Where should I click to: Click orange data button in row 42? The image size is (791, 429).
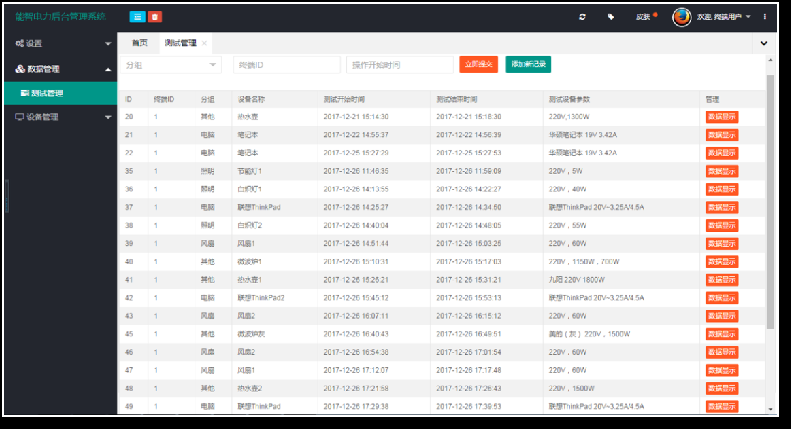pyautogui.click(x=722, y=298)
